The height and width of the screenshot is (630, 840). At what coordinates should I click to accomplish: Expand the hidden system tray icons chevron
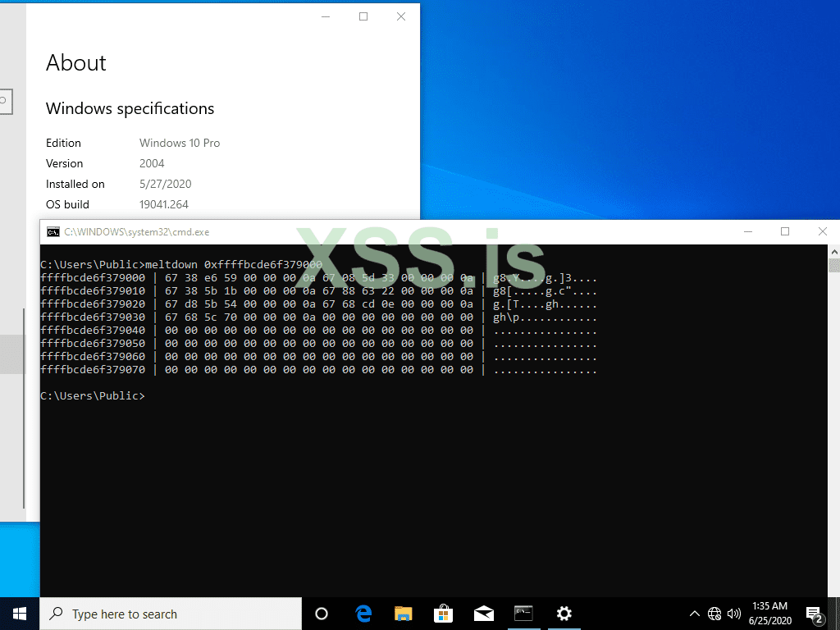(695, 614)
